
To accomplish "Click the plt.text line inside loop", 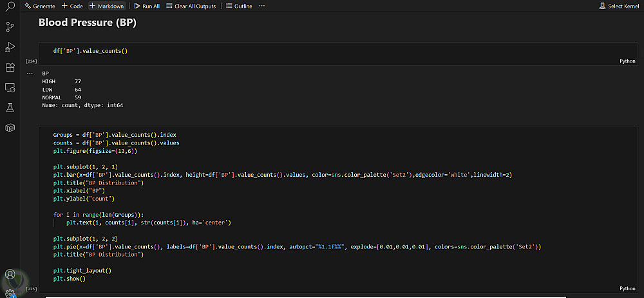I will pos(149,223).
